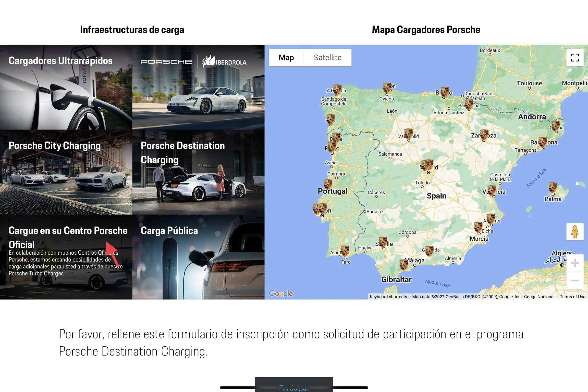The width and height of the screenshot is (588, 392).
Task: Click the Andorra map label
Action: coord(532,117)
